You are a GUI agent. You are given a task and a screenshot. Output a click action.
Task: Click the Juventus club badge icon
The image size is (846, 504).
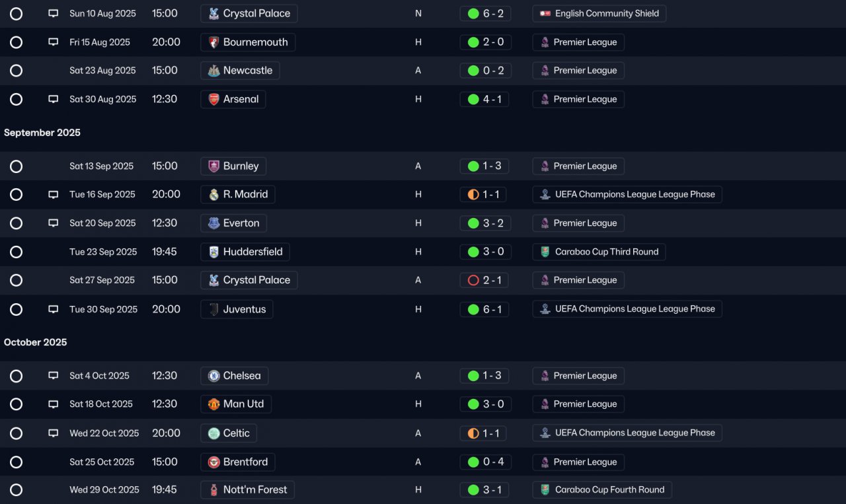coord(213,309)
